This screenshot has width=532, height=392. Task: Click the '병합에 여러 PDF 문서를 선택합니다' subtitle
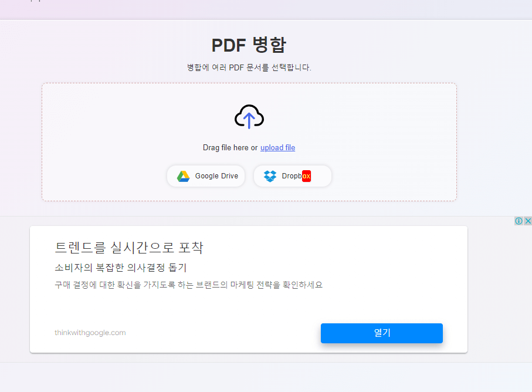[x=249, y=67]
